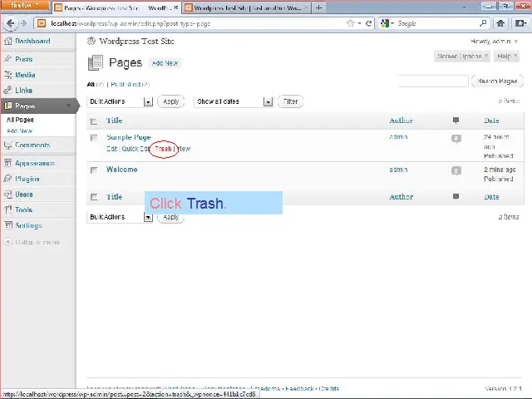Select the Pages - Wordpress Test Site tab
532x399 pixels.
coord(116,7)
